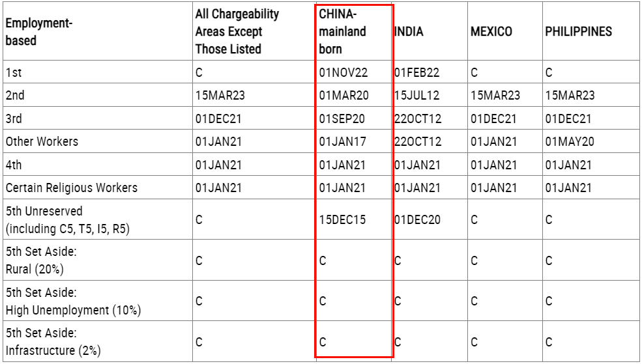Click the 01SEP20 date cell
The width and height of the screenshot is (642, 364).
tap(343, 119)
